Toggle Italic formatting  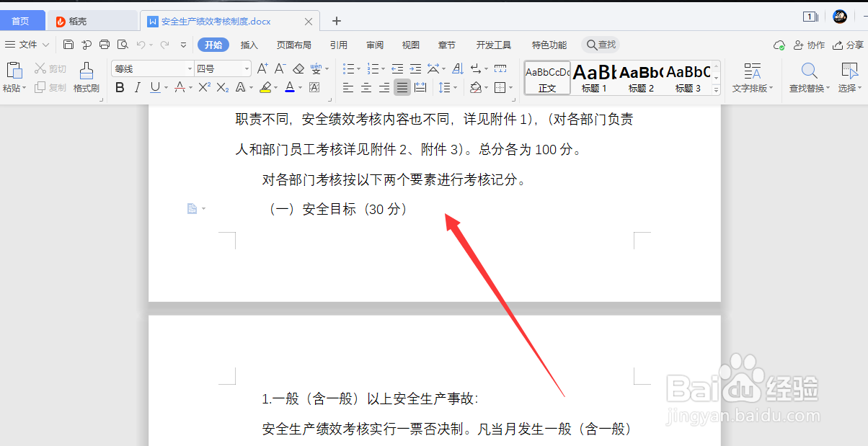coord(138,87)
